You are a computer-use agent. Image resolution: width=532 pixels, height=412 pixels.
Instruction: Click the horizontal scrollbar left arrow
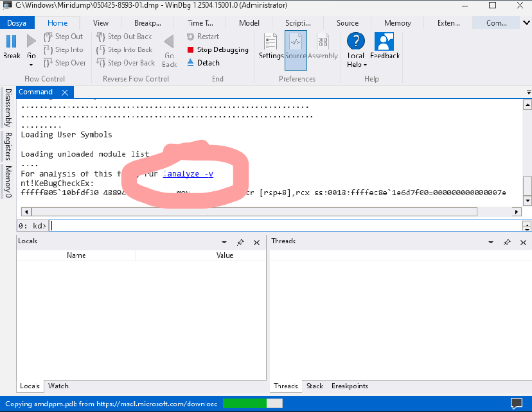coord(26,212)
